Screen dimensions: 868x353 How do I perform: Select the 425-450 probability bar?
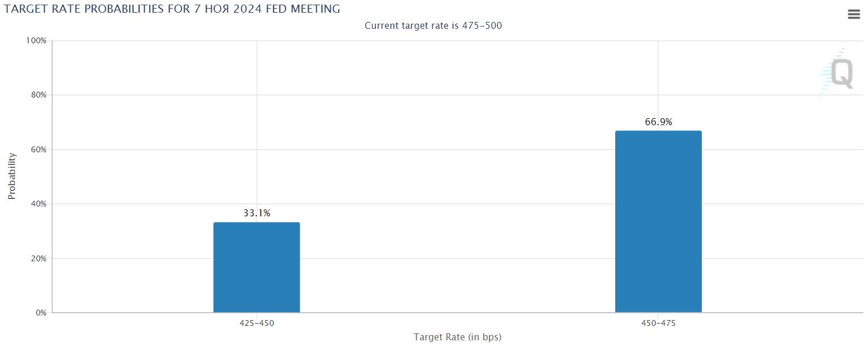[257, 267]
